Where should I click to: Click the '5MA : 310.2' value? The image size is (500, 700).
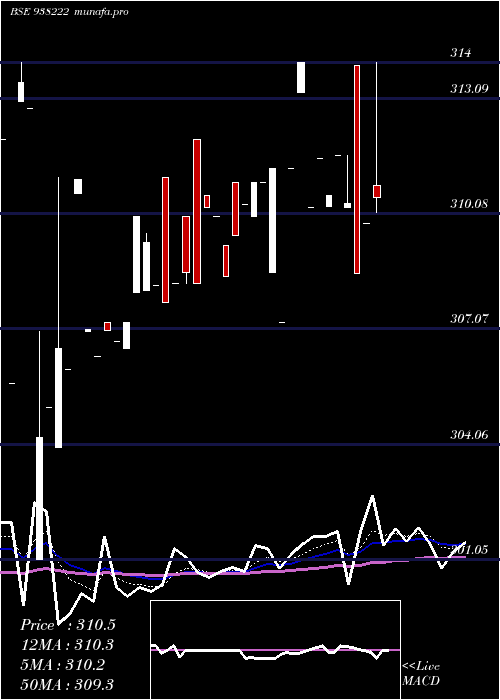pyautogui.click(x=62, y=665)
